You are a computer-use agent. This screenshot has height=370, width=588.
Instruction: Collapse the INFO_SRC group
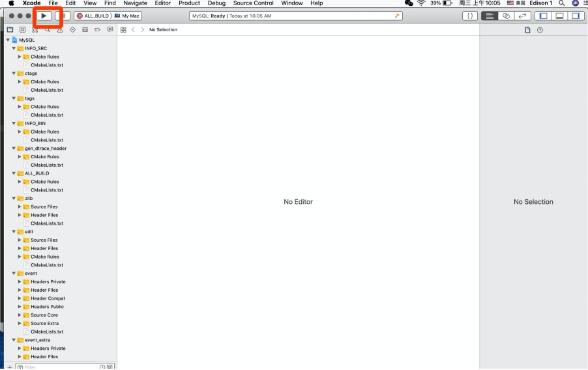tap(14, 48)
